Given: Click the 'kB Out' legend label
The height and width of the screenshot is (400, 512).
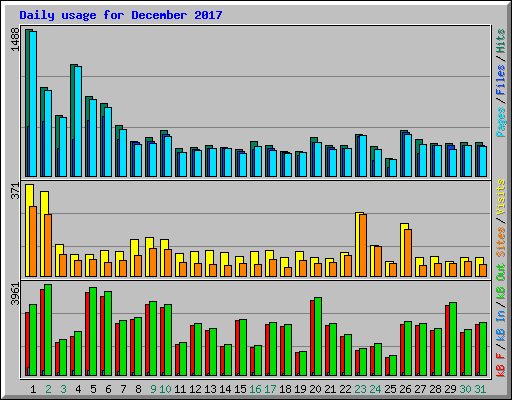Looking at the screenshot, I should [501, 282].
